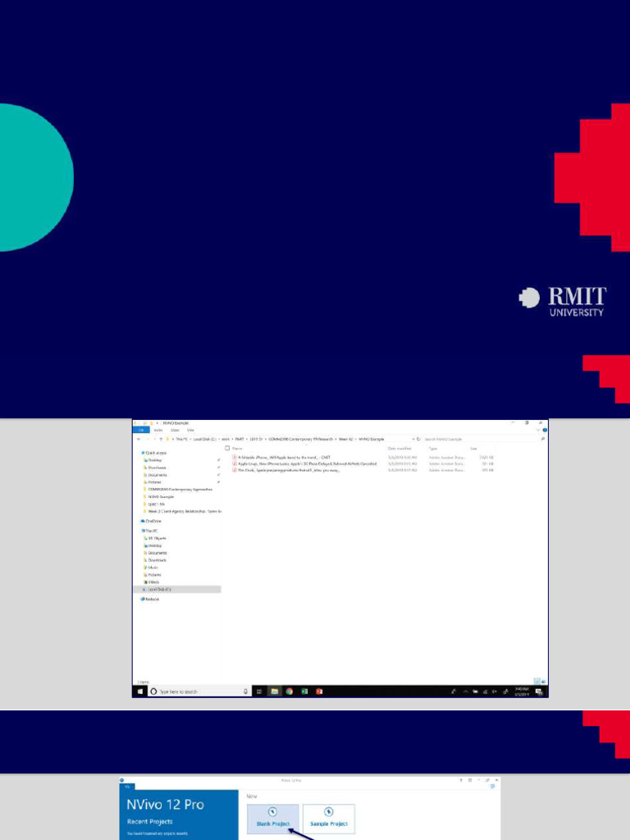Sort by the Type column header

(x=432, y=449)
